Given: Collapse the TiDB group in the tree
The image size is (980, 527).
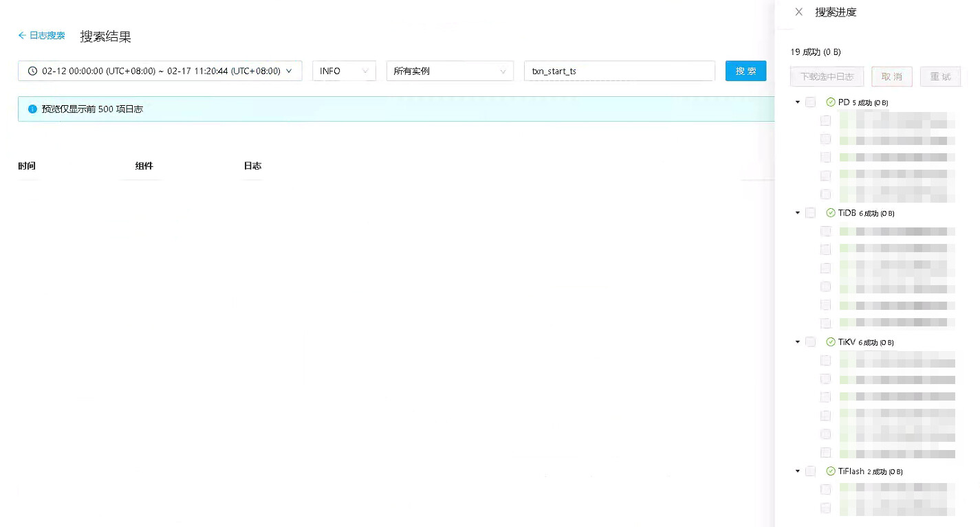Looking at the screenshot, I should point(798,213).
